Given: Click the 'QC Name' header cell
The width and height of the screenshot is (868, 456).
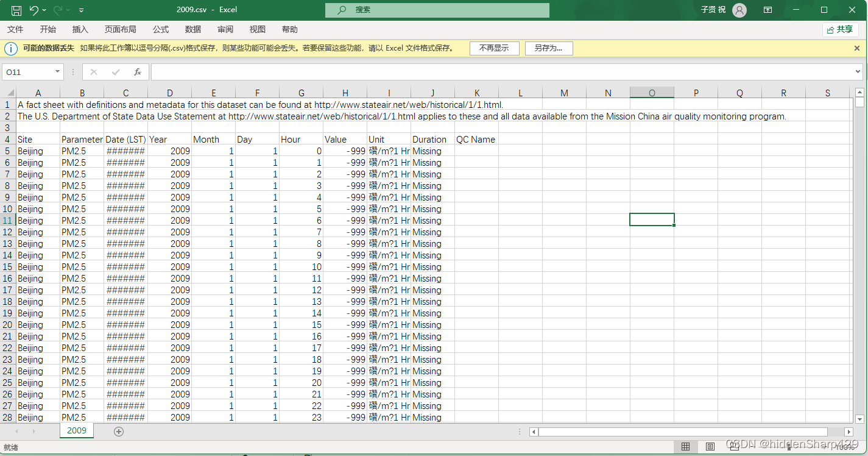Looking at the screenshot, I should click(477, 140).
